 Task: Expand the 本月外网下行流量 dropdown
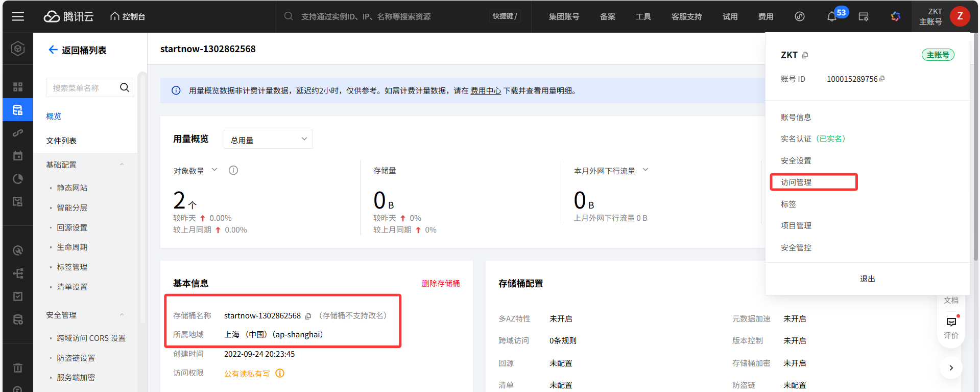(x=646, y=170)
